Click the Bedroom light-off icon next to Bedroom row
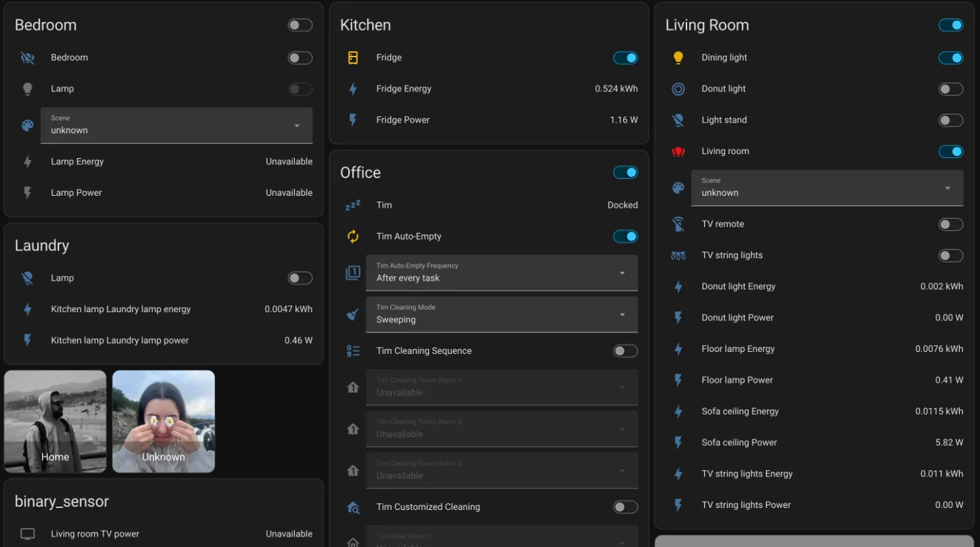The image size is (980, 547). [x=28, y=58]
